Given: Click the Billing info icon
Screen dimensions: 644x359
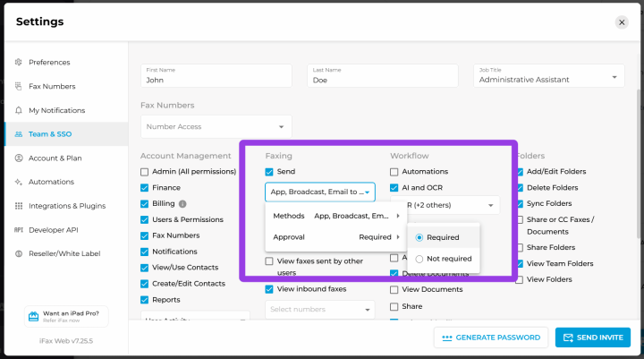Looking at the screenshot, I should click(183, 204).
